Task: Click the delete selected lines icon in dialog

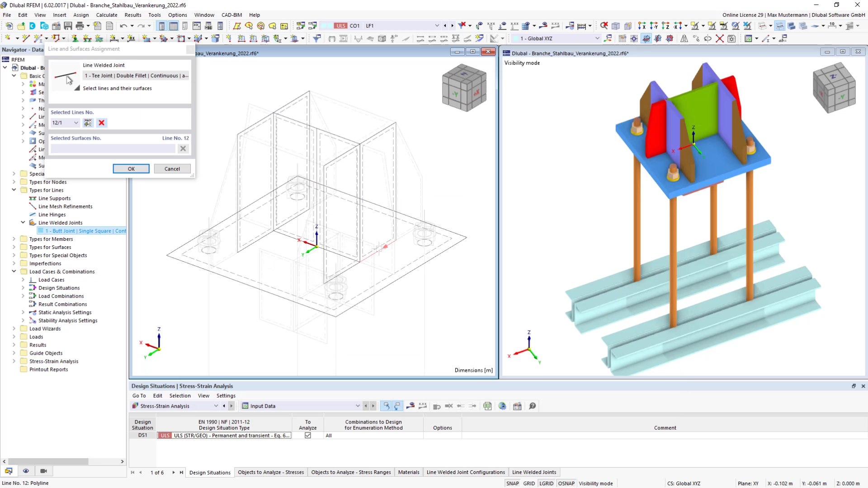Action: [x=101, y=122]
